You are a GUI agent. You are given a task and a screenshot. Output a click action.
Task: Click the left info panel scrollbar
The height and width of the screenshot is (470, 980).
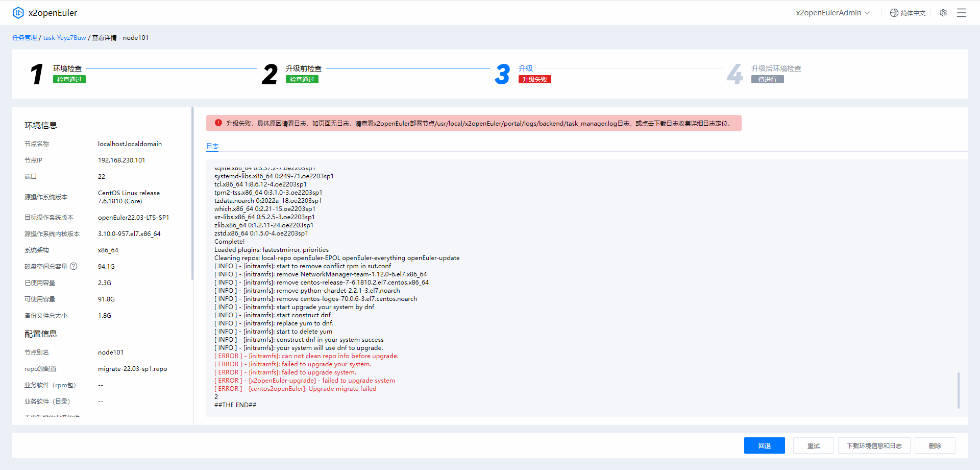tap(192, 194)
